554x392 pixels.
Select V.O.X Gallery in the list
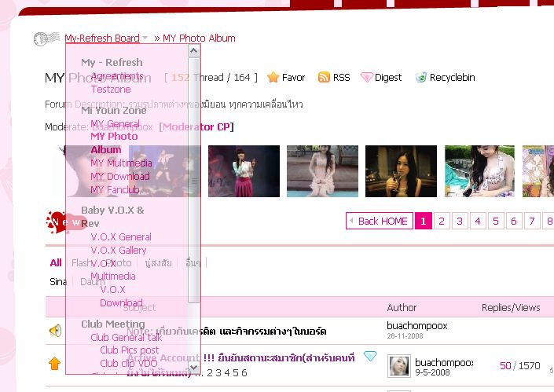[119, 251]
